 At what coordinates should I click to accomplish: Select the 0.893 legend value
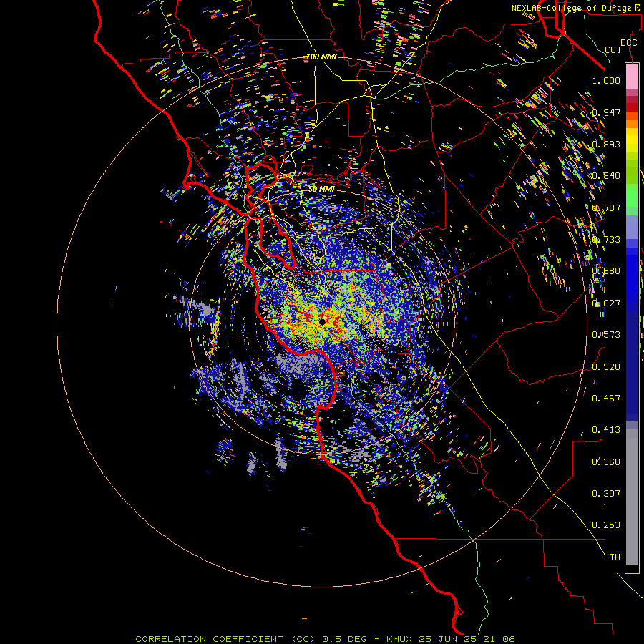[x=606, y=144]
